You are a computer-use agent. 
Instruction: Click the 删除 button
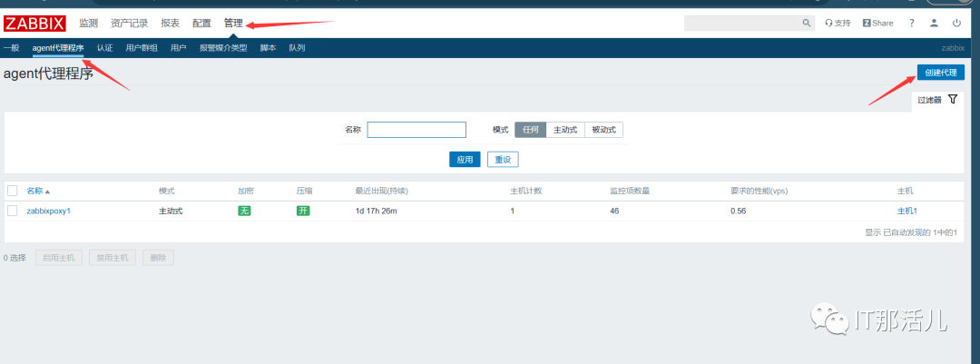click(x=158, y=257)
